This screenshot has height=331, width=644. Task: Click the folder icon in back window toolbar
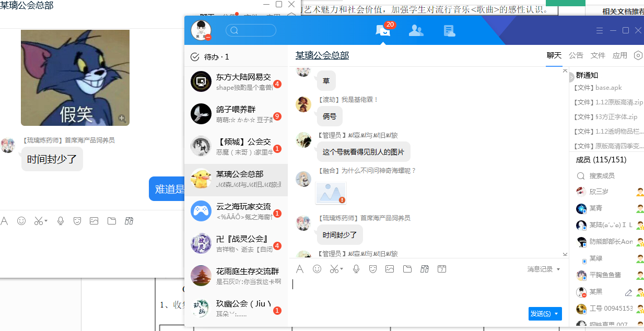(112, 221)
